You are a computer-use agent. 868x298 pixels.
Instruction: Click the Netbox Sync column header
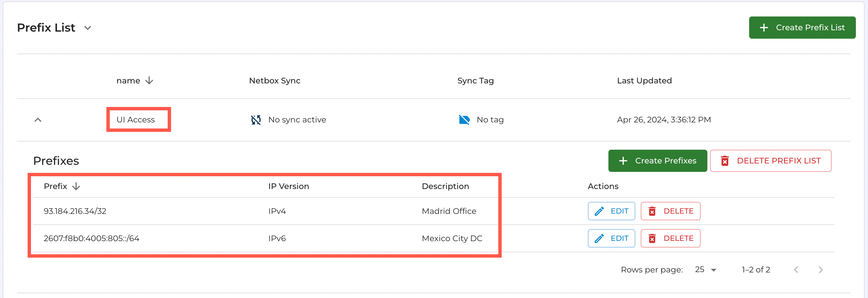pyautogui.click(x=274, y=81)
